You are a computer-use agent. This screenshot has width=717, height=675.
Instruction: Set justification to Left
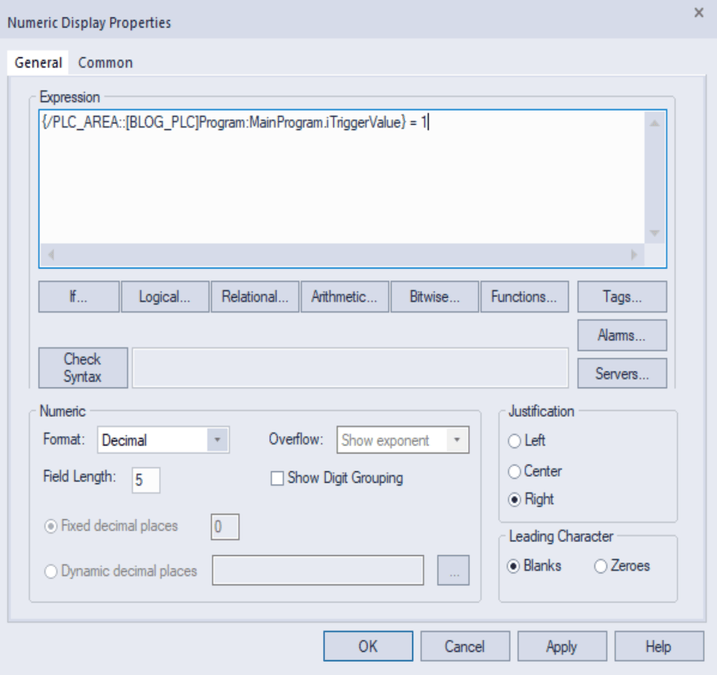pyautogui.click(x=514, y=441)
